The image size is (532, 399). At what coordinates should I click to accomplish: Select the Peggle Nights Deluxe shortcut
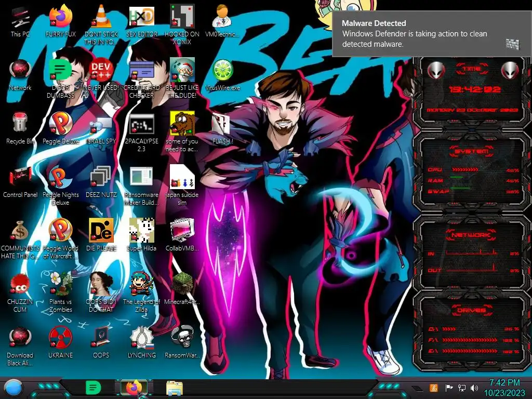pyautogui.click(x=60, y=186)
